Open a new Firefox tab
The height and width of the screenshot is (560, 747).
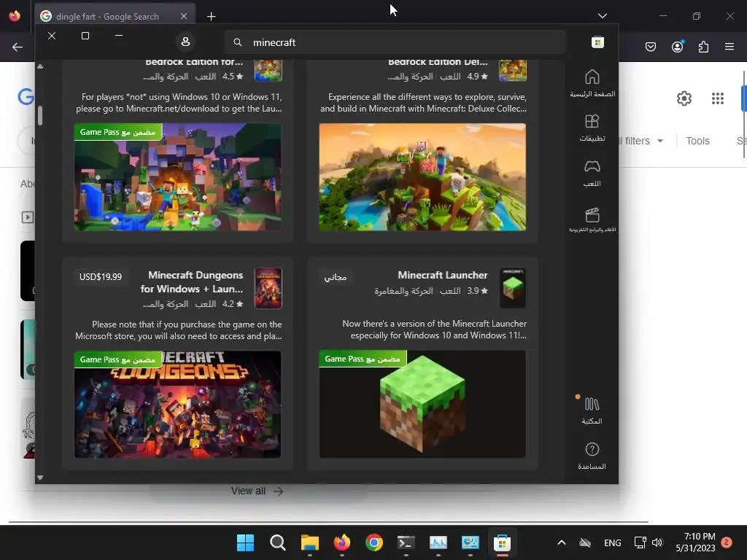[211, 17]
